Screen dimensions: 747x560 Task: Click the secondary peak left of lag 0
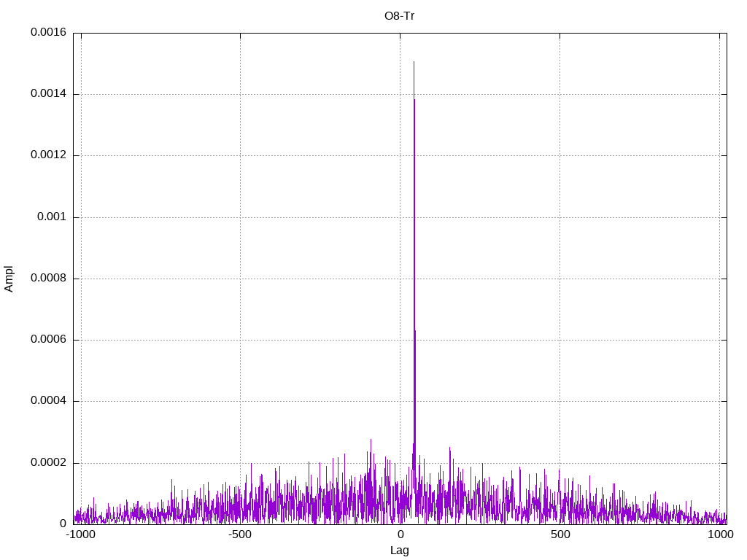tap(371, 440)
